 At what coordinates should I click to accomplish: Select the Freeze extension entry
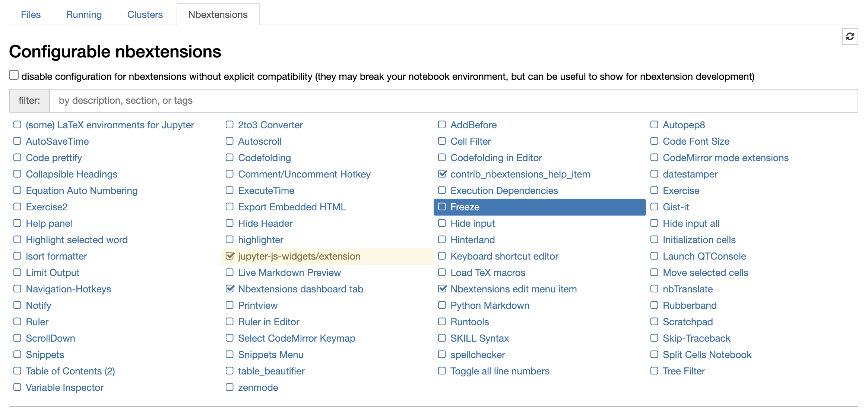(465, 207)
